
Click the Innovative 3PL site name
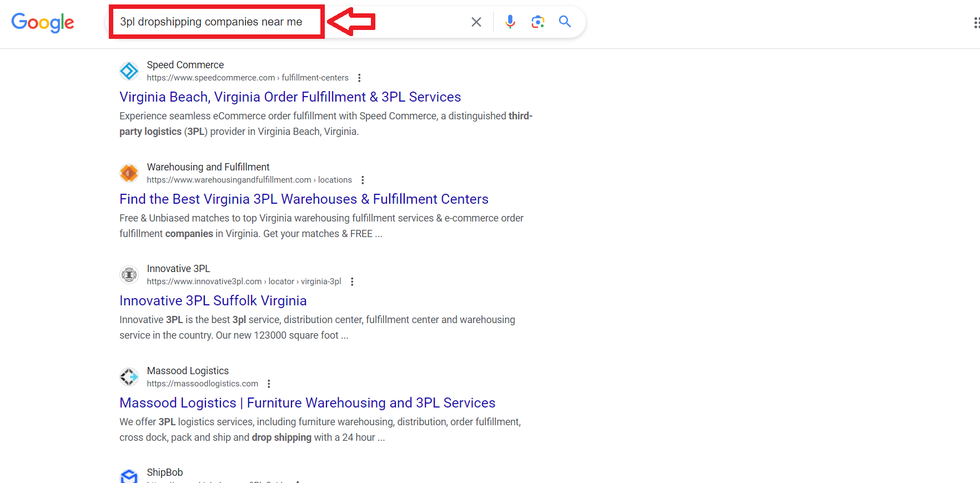pyautogui.click(x=178, y=269)
